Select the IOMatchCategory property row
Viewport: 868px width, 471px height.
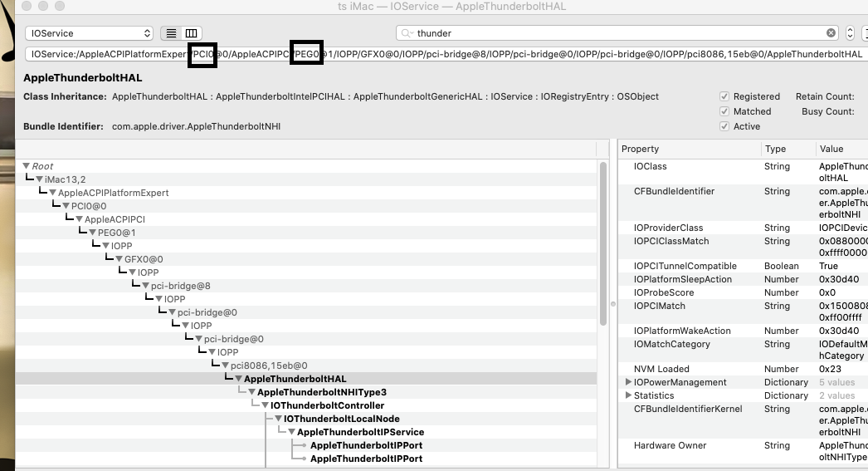pos(743,350)
